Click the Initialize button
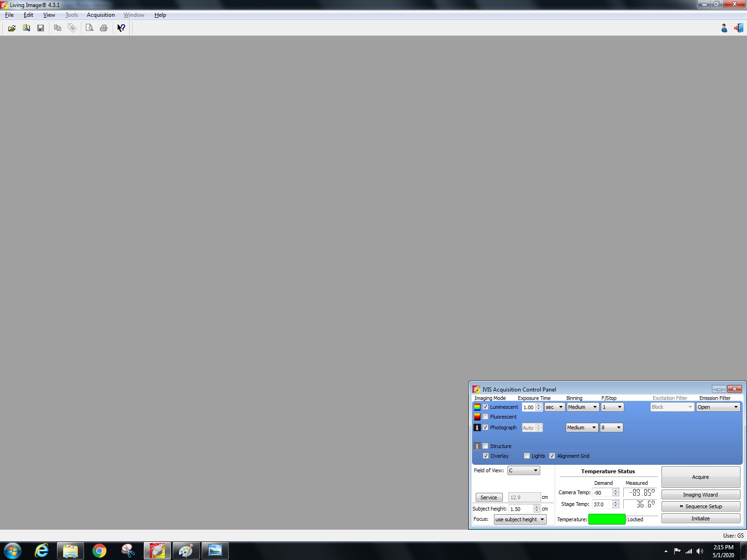The width and height of the screenshot is (747, 560). coord(701,518)
